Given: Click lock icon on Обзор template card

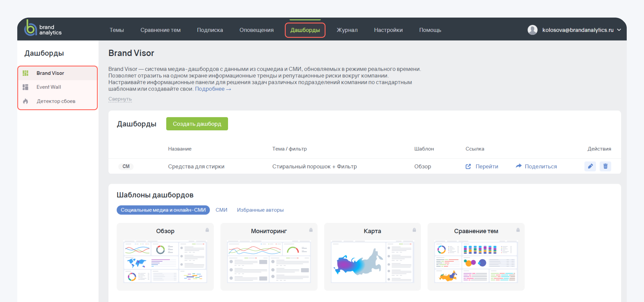Looking at the screenshot, I should 207,230.
